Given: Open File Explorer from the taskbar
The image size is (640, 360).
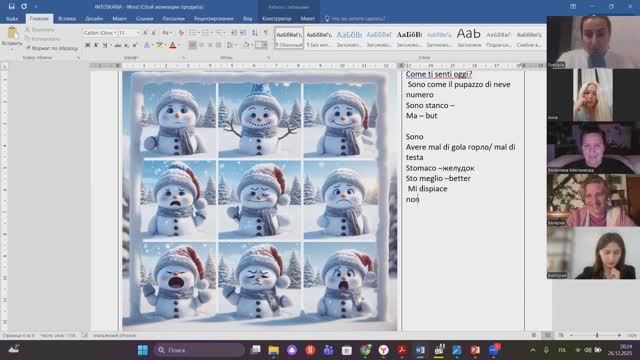Looking at the screenshot, I should coord(273,350).
